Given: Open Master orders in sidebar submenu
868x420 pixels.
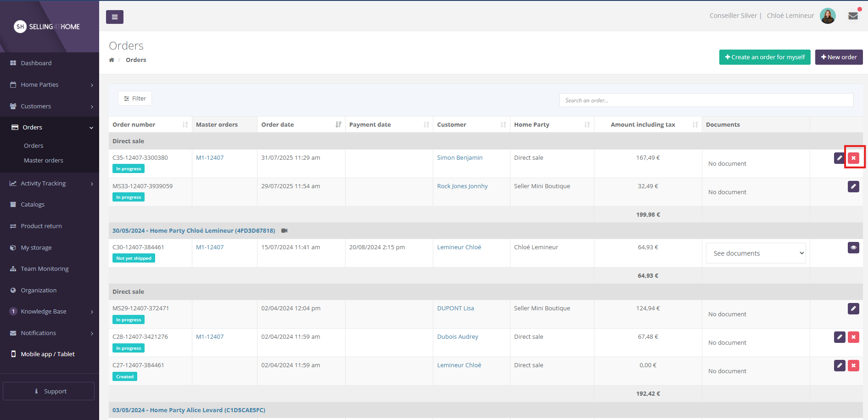Looking at the screenshot, I should (x=44, y=160).
